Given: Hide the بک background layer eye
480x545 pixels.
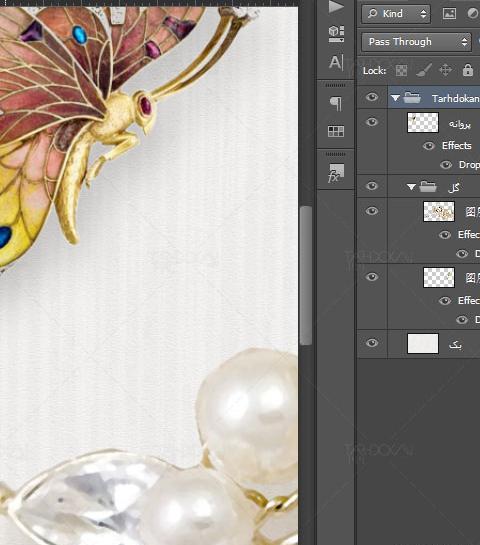Looking at the screenshot, I should pos(372,343).
